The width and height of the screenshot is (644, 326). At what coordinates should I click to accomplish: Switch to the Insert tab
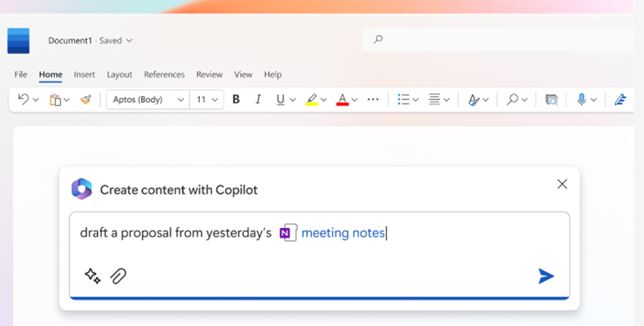(84, 74)
